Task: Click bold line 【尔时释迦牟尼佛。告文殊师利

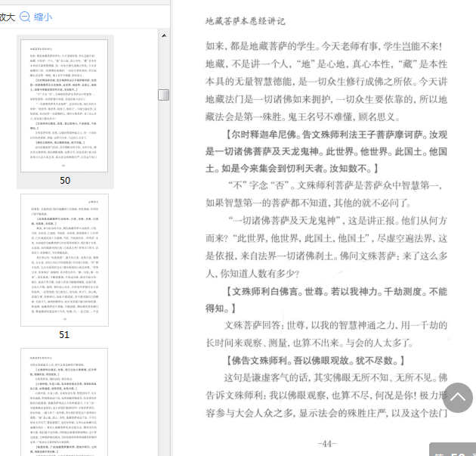Action: [x=336, y=135]
